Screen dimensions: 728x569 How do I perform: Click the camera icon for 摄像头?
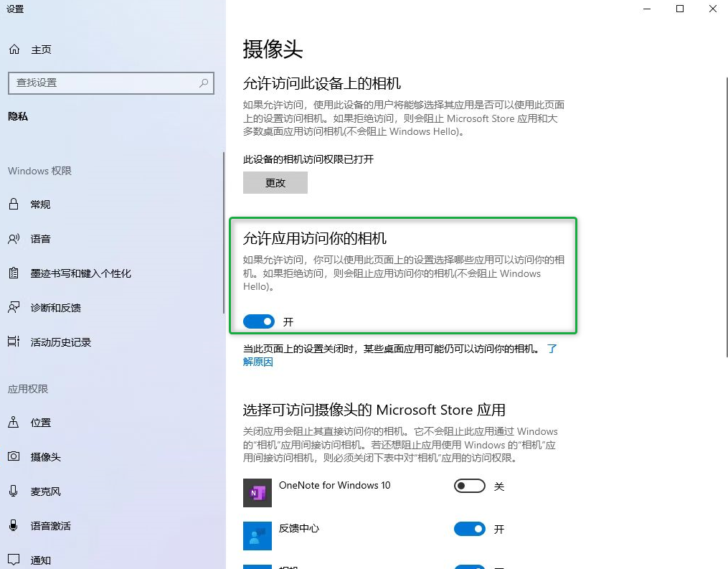coord(14,456)
